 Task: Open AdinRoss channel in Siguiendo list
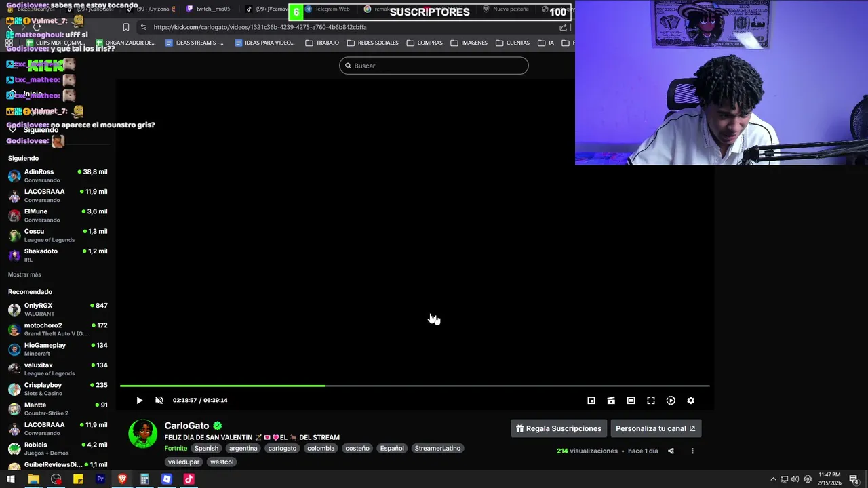(58, 176)
